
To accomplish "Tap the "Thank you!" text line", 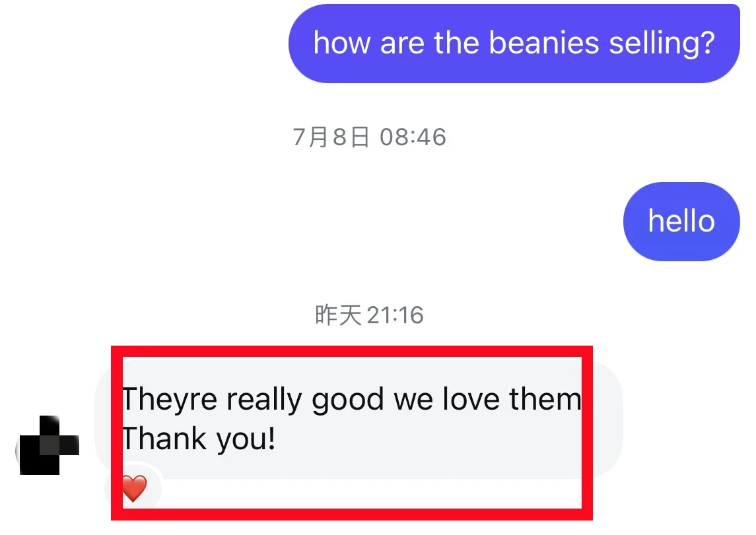I will click(199, 439).
